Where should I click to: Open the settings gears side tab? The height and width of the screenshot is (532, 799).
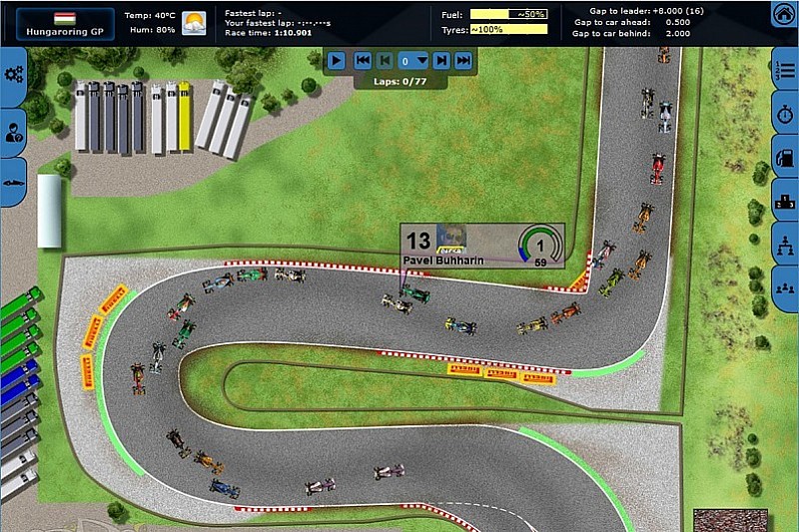(13, 75)
